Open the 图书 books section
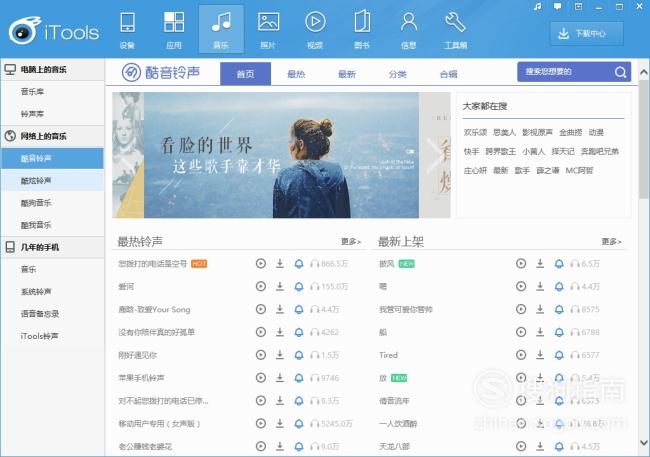The width and height of the screenshot is (650, 457). (x=362, y=30)
